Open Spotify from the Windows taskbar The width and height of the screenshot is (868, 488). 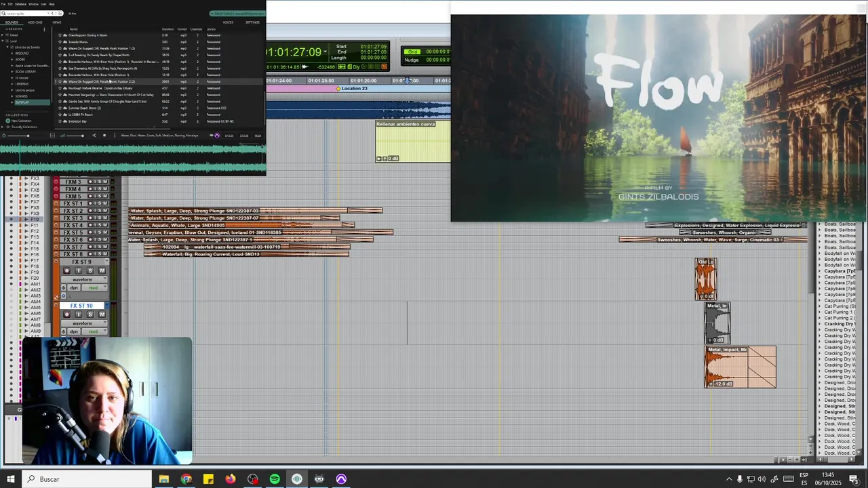coord(275,479)
